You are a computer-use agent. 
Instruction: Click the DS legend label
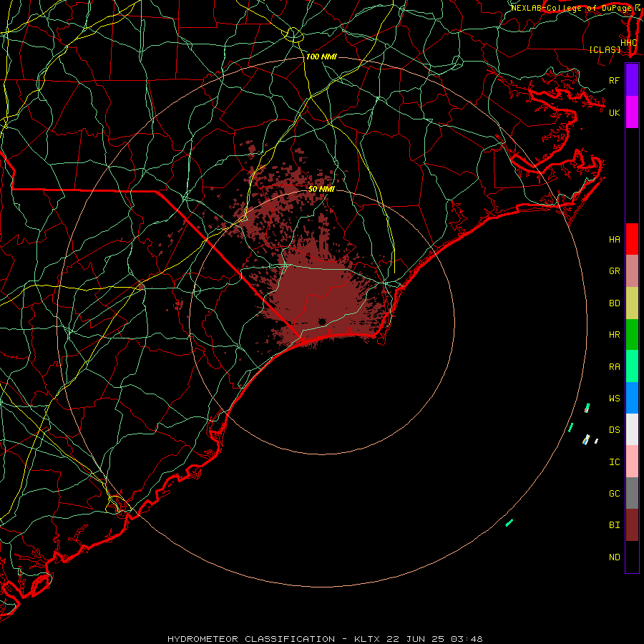pyautogui.click(x=615, y=430)
